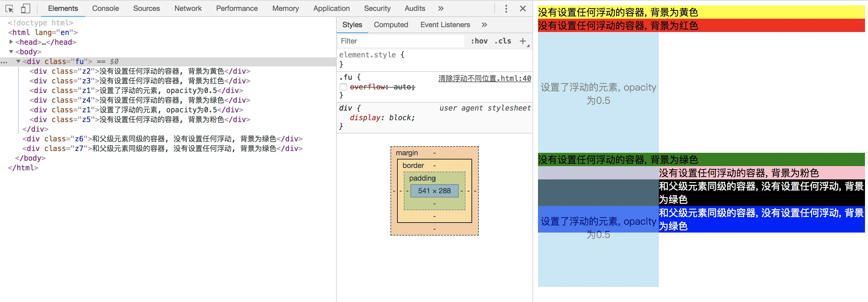Click the dark green background container in the page
Screen dimensions: 868x302
click(701, 159)
